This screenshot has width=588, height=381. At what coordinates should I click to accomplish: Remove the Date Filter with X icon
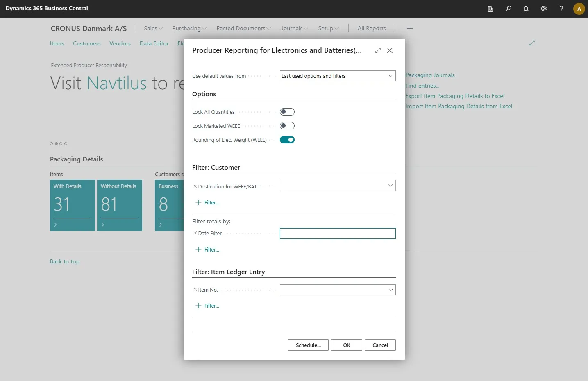point(195,233)
